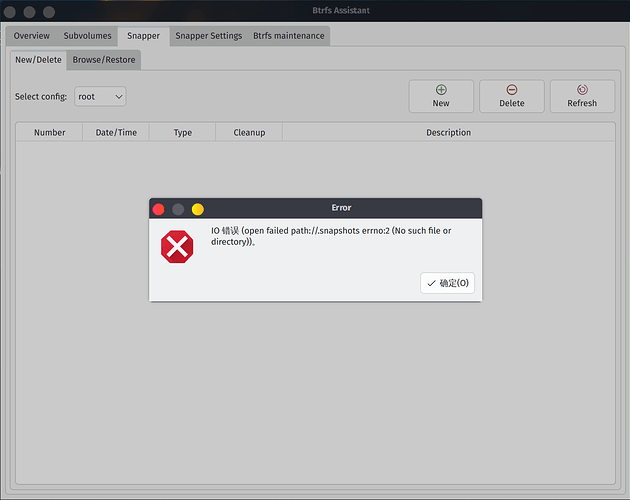Click the Error dialog title
The image size is (630, 500).
[x=341, y=208]
